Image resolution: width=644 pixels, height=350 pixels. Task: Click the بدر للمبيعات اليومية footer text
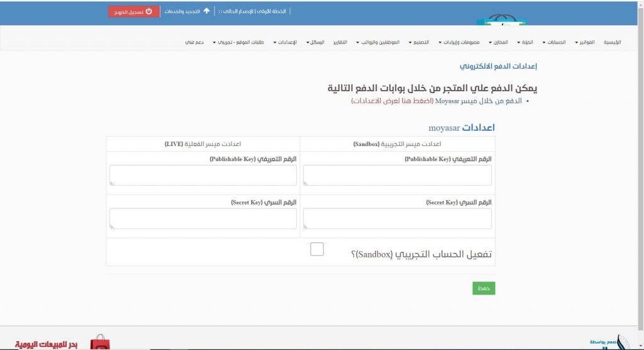click(x=46, y=344)
